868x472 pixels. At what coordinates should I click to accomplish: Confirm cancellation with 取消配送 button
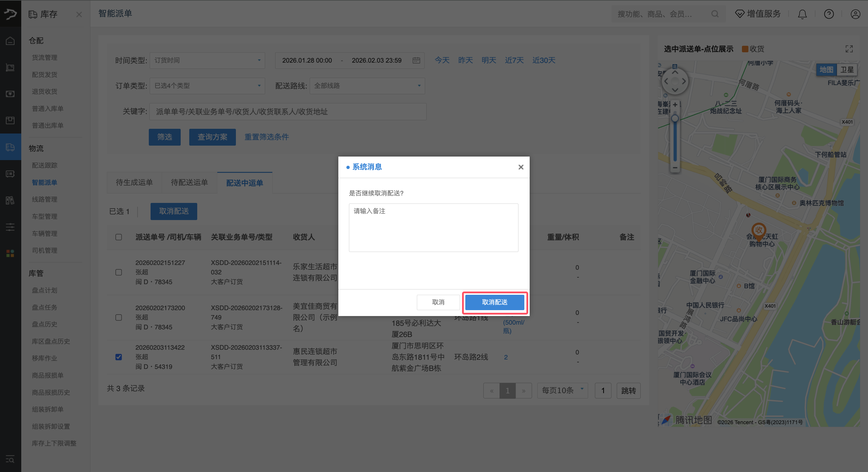[x=495, y=302]
